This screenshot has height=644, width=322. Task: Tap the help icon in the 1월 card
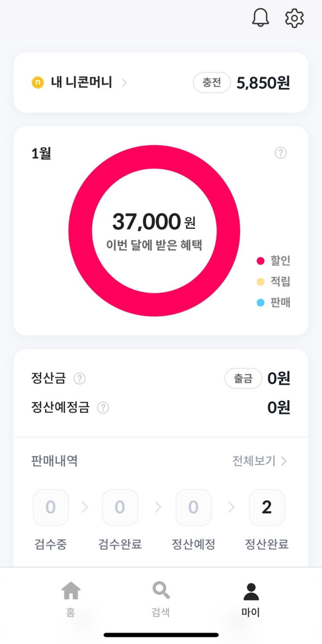pos(281,153)
